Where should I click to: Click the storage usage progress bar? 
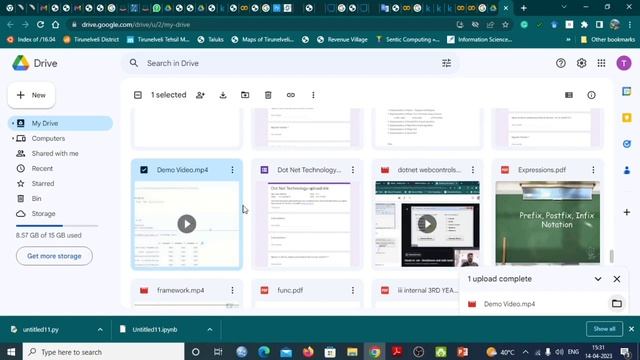point(57,225)
